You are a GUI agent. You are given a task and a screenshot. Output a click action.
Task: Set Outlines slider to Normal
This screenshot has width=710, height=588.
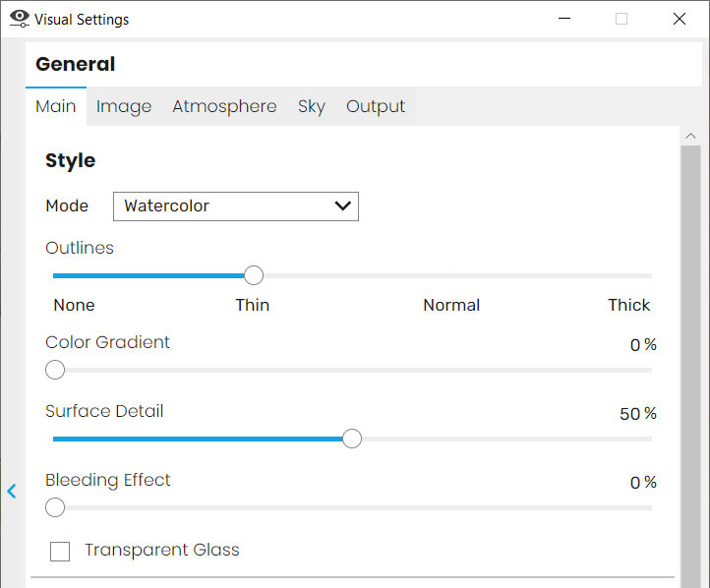pos(452,275)
